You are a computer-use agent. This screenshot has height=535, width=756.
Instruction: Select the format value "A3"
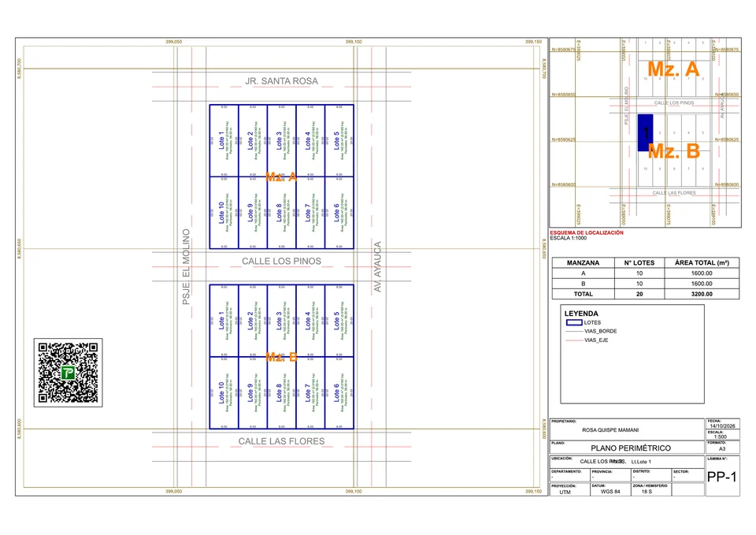tap(722, 448)
